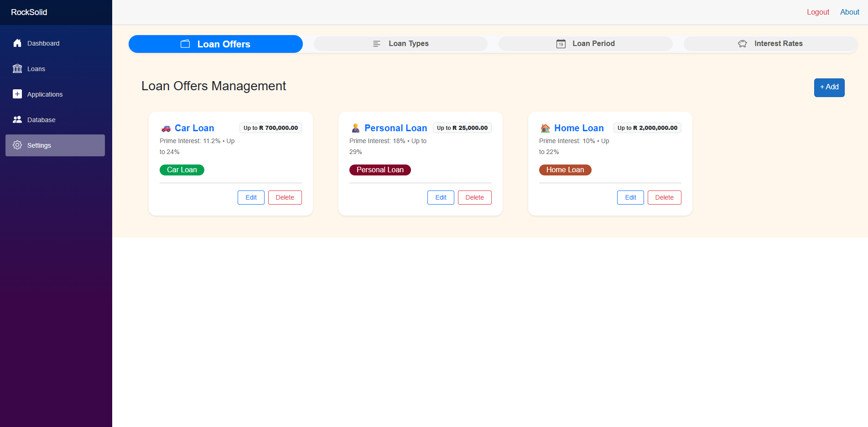Open the About page link
The image size is (868, 427).
click(849, 12)
